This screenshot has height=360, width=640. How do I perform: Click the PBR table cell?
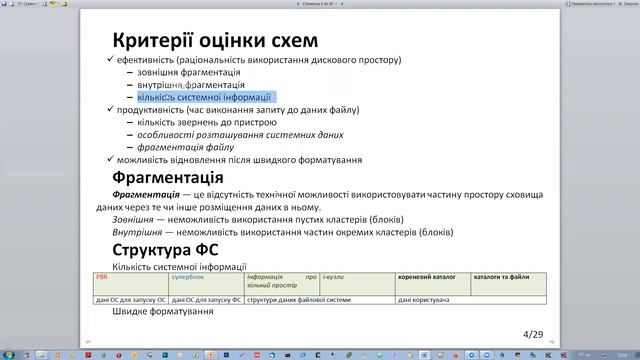coord(131,284)
